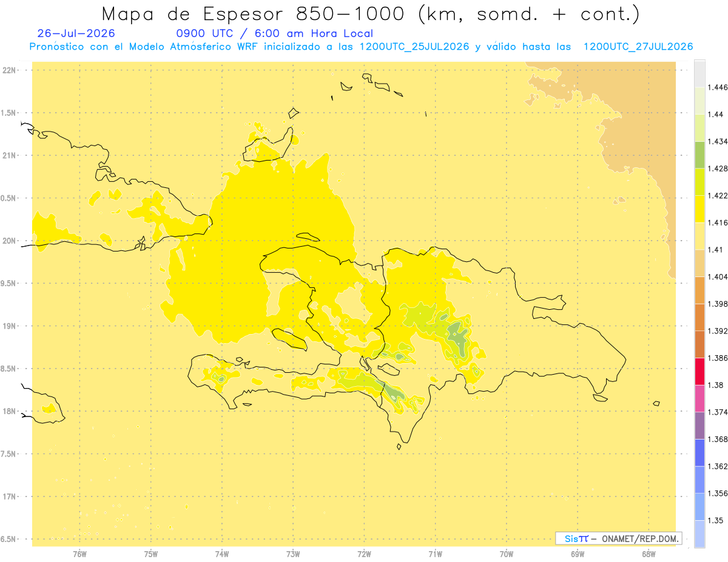Viewport: 728px width, 562px height.
Task: Click the '22N' latitude label
Action: coord(10,70)
